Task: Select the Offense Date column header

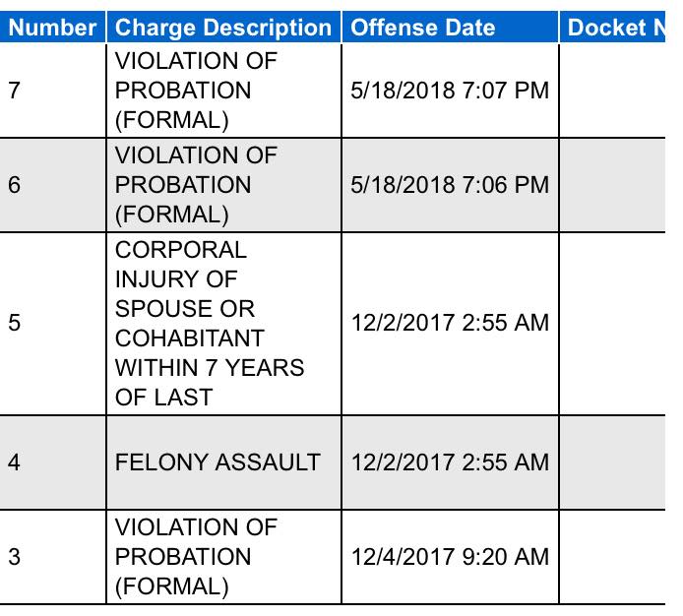Action: tap(423, 27)
